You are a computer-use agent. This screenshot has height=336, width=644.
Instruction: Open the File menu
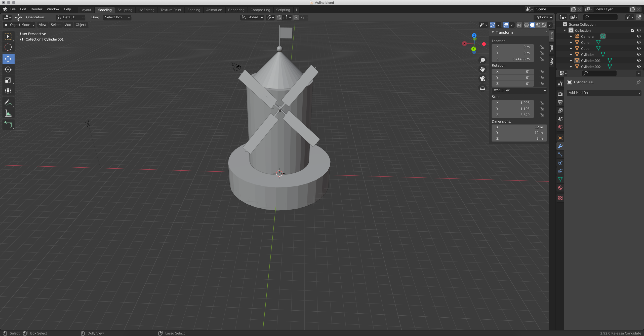pos(13,9)
